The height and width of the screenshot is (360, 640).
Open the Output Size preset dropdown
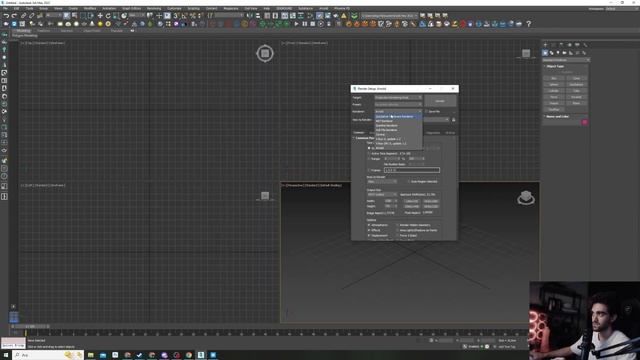382,195
